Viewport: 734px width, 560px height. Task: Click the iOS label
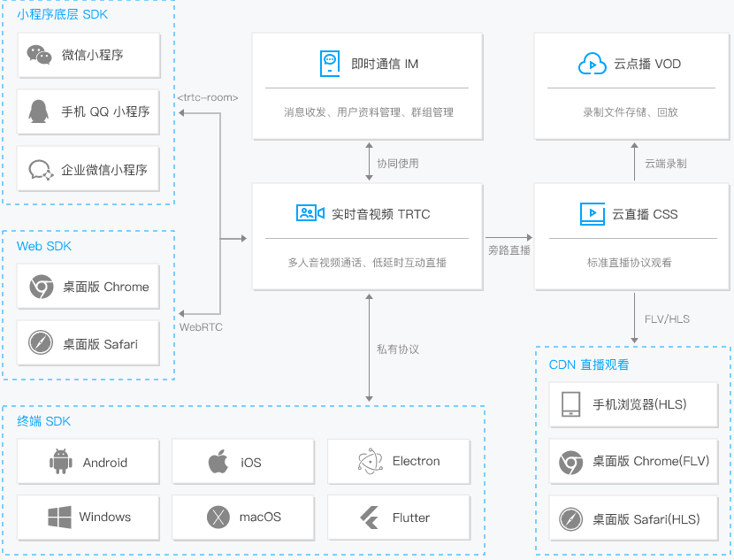click(251, 463)
